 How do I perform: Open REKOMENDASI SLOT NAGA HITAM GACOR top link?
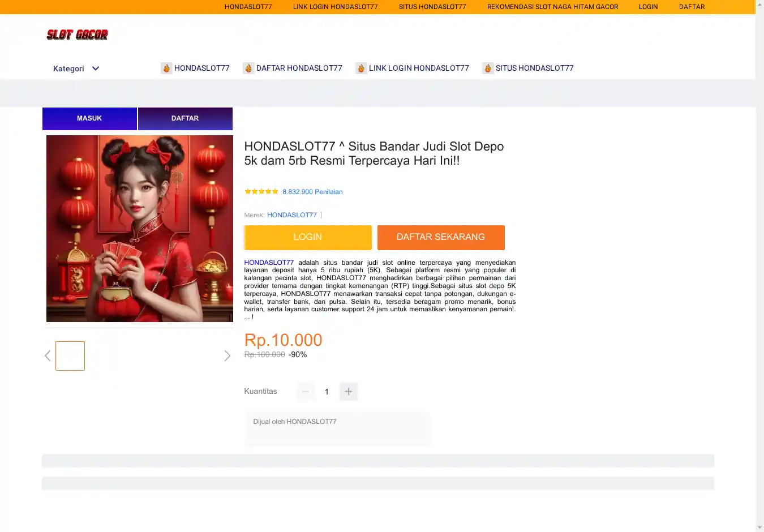(552, 7)
